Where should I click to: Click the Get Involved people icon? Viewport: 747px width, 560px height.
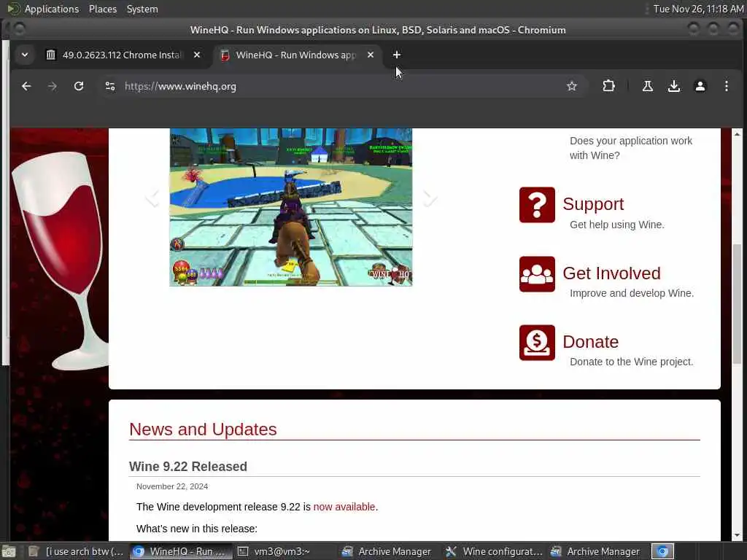(537, 274)
